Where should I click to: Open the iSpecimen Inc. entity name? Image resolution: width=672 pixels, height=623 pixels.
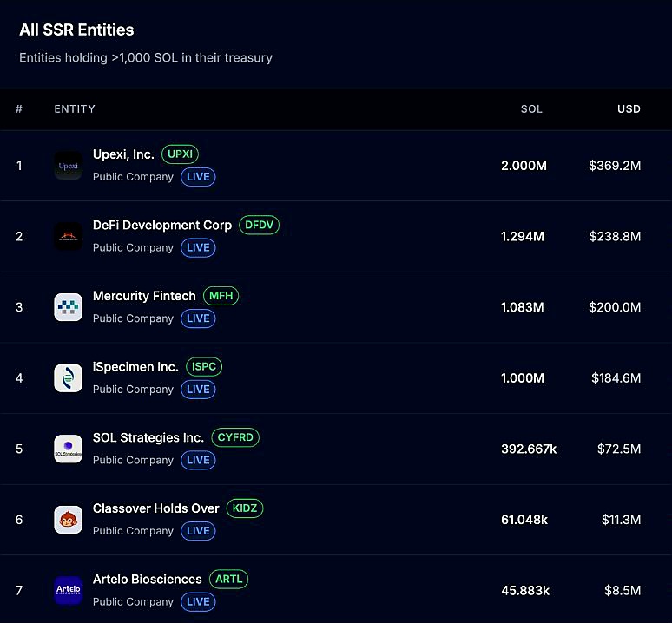(x=135, y=367)
